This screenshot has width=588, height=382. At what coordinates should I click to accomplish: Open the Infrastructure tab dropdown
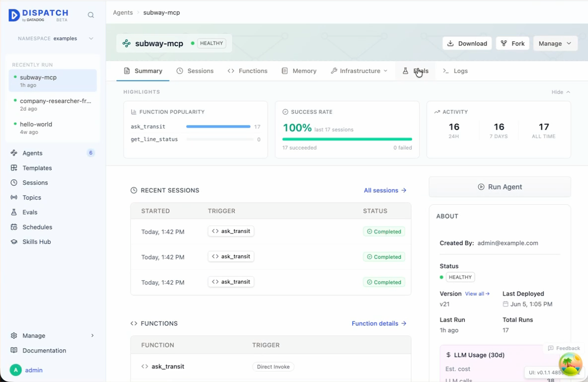coord(359,71)
